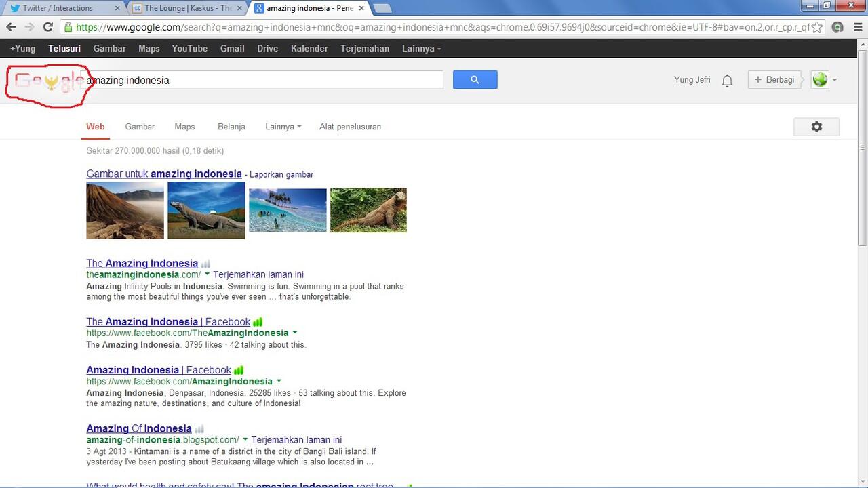Select the Maps search tab
This screenshot has height=488, width=868.
pyautogui.click(x=184, y=127)
